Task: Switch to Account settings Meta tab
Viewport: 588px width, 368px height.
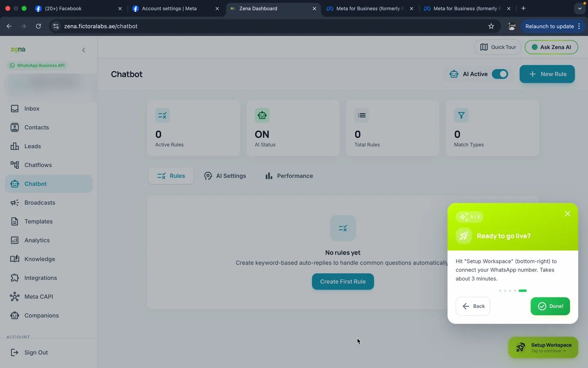Action: point(176,8)
